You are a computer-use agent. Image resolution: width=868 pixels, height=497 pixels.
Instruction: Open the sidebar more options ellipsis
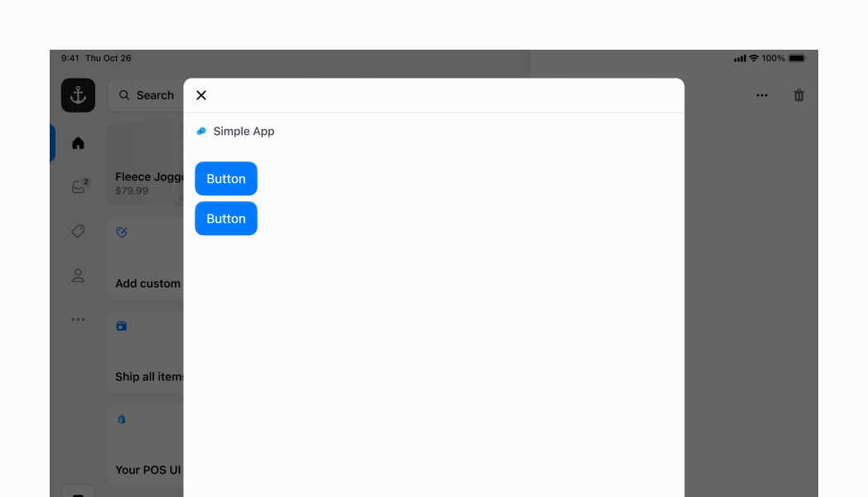point(77,319)
